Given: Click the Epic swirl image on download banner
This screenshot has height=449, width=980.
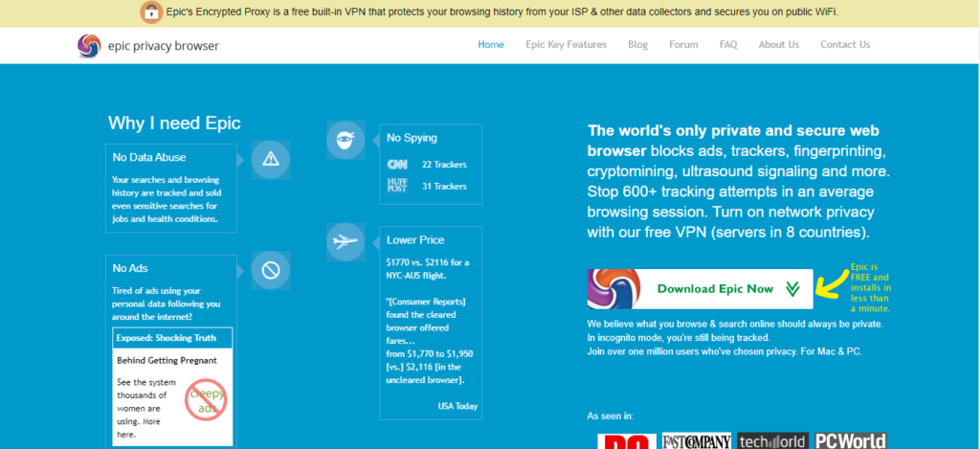Looking at the screenshot, I should point(613,289).
